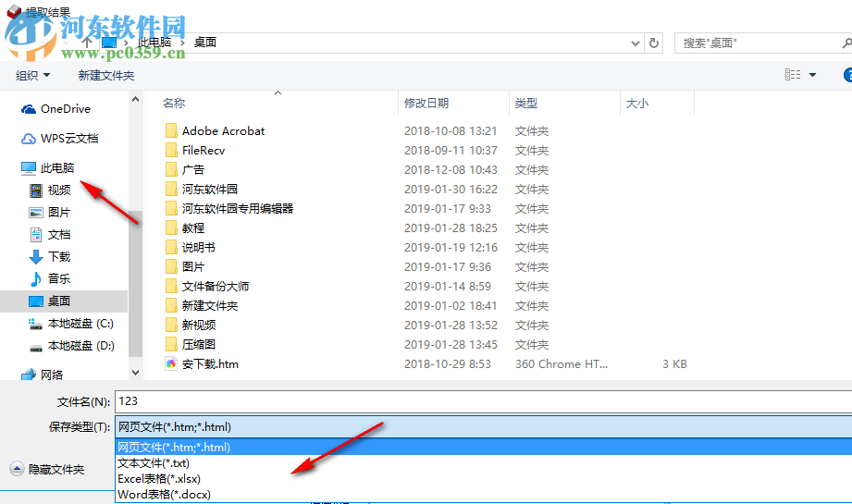Open 本地磁盘 (D:) drive
The width and height of the screenshot is (852, 504).
[81, 346]
